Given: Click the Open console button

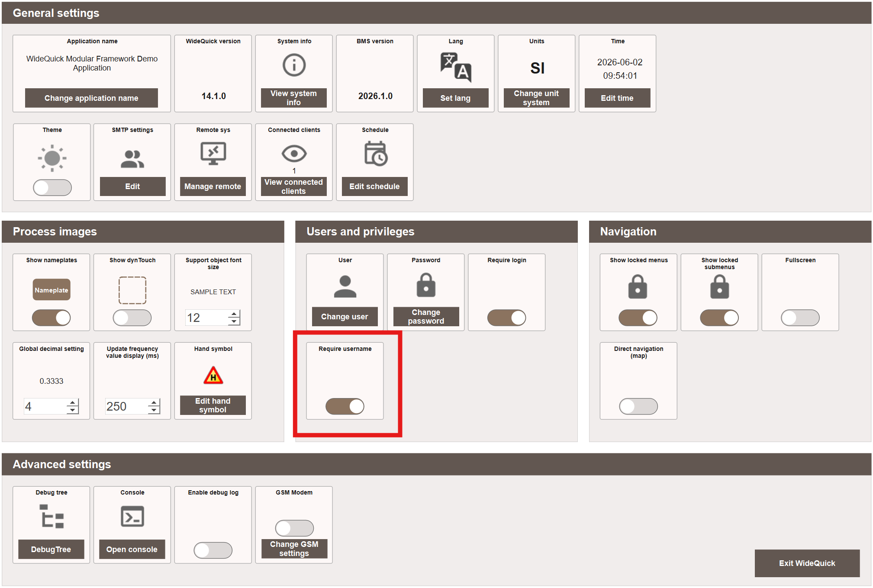Looking at the screenshot, I should click(132, 549).
